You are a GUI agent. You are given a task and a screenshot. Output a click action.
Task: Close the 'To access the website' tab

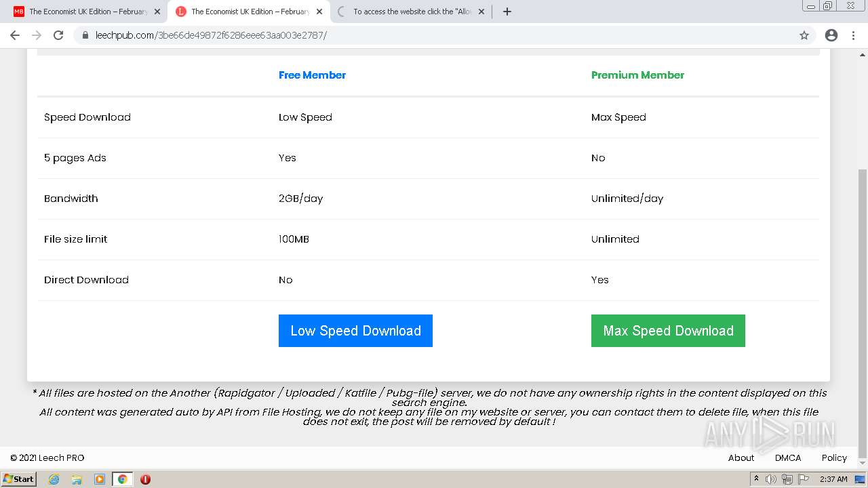point(481,12)
